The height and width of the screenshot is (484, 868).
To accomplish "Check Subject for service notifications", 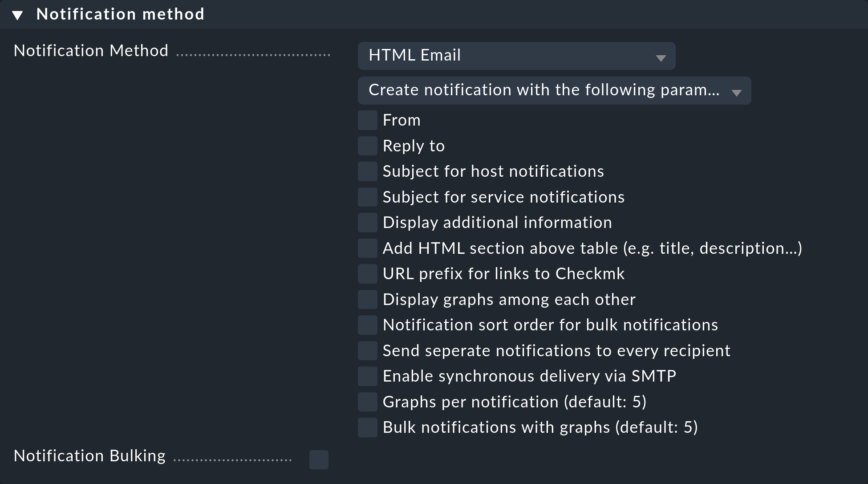I will [x=367, y=197].
